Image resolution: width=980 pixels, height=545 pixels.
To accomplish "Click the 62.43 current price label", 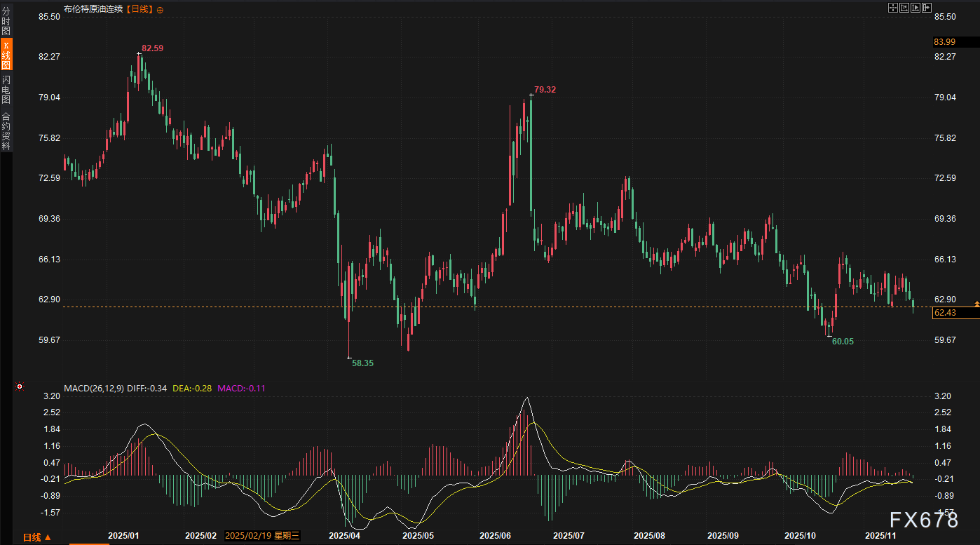I will pos(945,313).
